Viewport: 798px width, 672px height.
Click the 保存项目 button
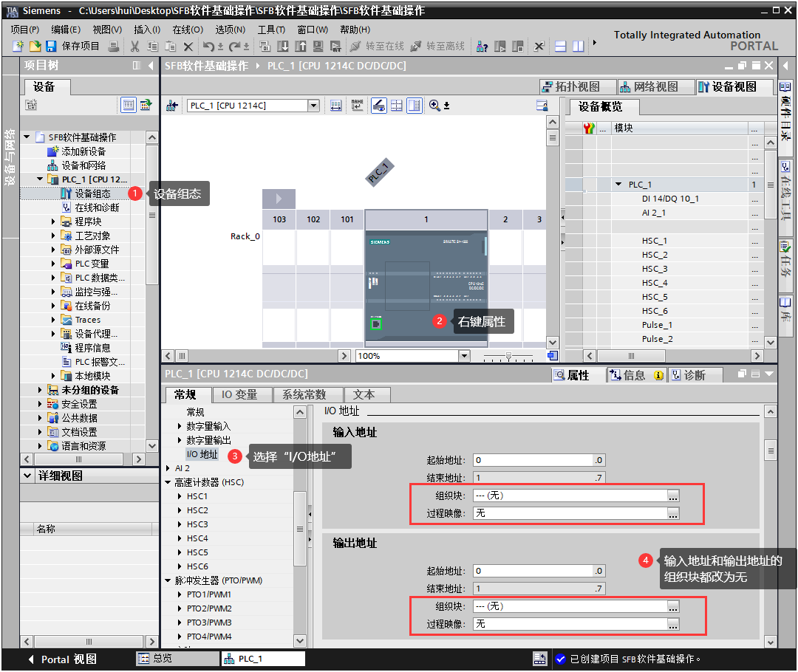click(x=72, y=47)
